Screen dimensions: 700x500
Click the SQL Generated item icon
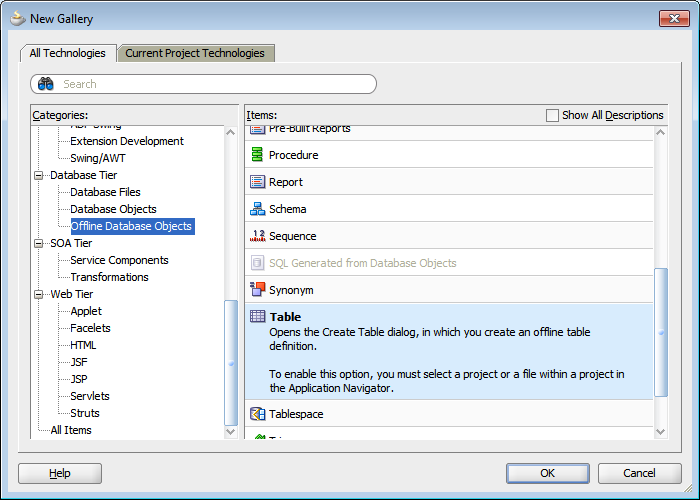(257, 262)
